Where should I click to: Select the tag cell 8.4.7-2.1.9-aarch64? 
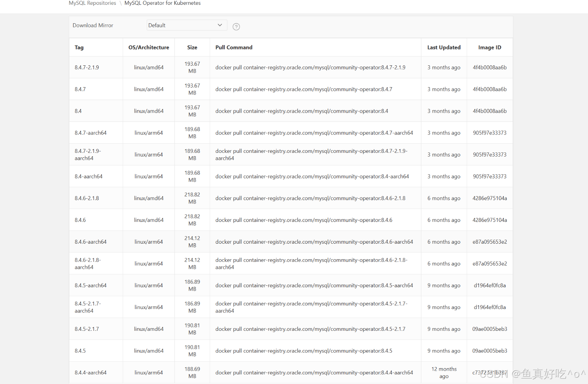tap(88, 154)
